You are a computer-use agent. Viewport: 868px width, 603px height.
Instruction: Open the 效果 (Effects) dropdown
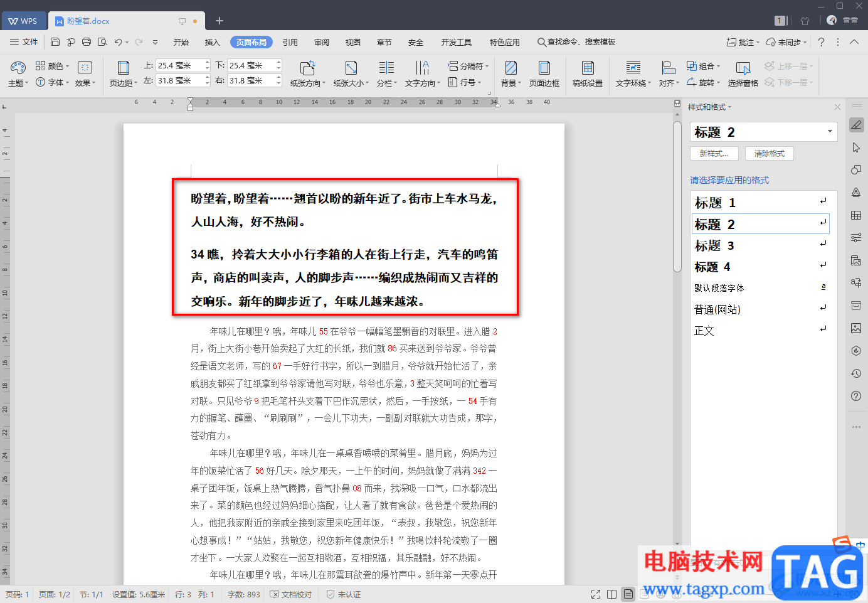(x=85, y=83)
